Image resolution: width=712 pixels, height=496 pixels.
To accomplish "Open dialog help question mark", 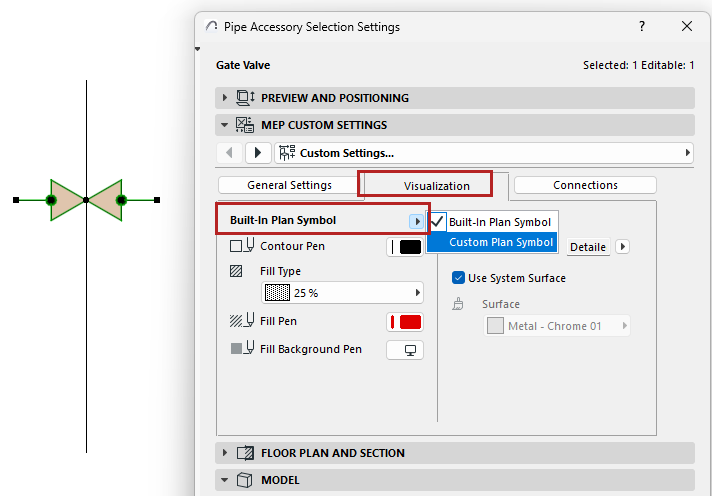I will point(642,26).
